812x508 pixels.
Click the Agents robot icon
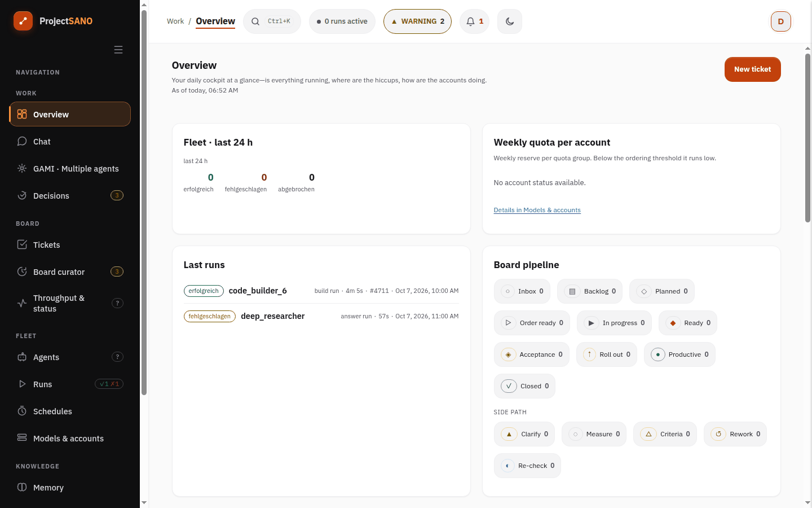[x=22, y=357]
